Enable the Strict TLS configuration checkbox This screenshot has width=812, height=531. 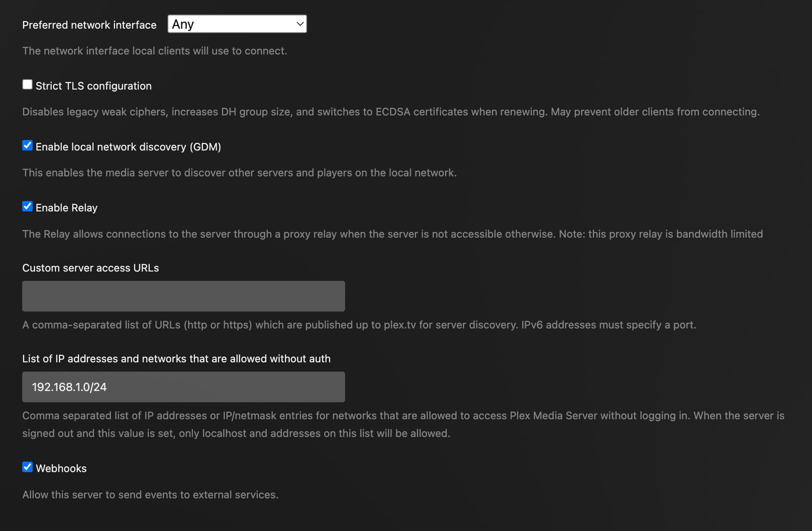[27, 85]
